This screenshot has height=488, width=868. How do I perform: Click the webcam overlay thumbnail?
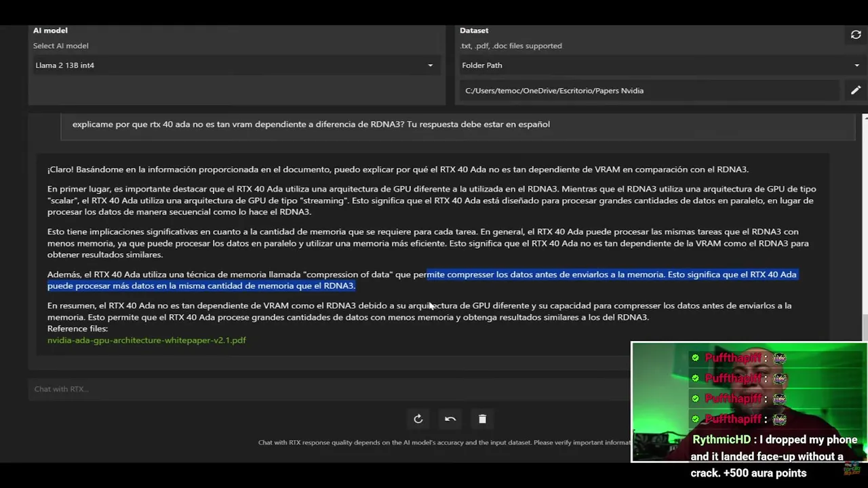[x=749, y=402]
